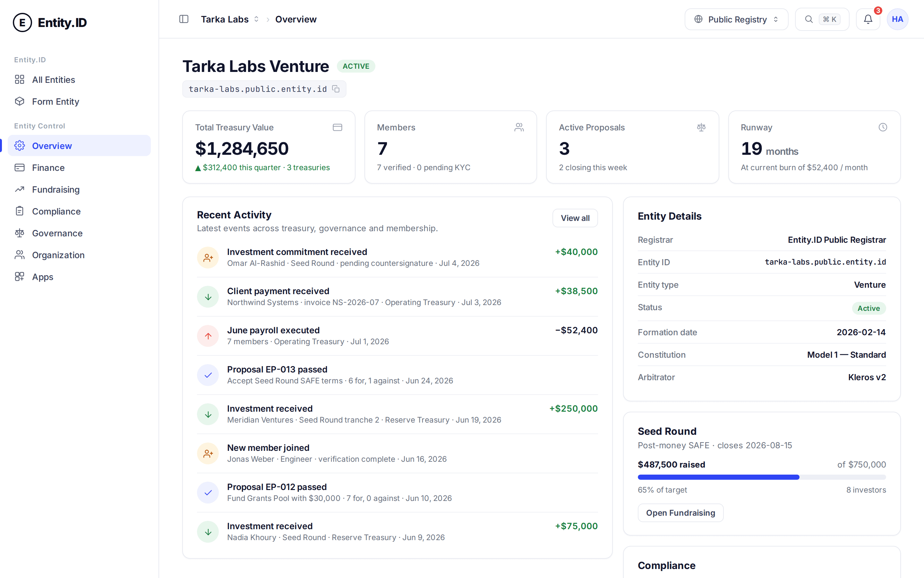Click the Active Proposals scales icon

click(x=701, y=127)
